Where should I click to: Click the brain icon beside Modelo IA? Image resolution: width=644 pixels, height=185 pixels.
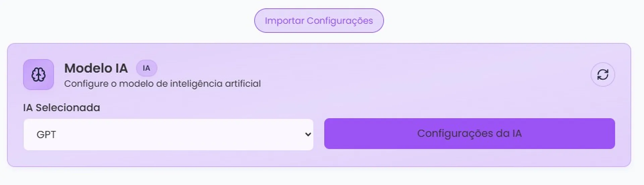(x=39, y=75)
